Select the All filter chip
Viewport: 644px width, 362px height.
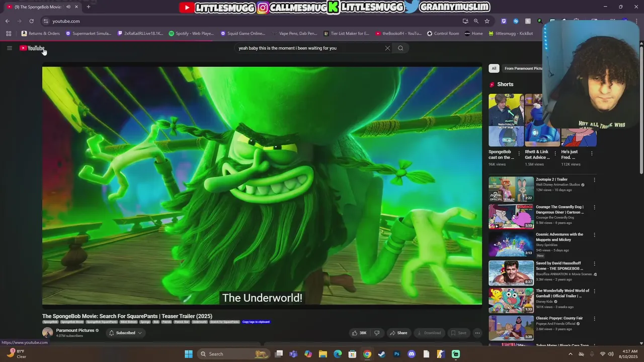tap(494, 68)
